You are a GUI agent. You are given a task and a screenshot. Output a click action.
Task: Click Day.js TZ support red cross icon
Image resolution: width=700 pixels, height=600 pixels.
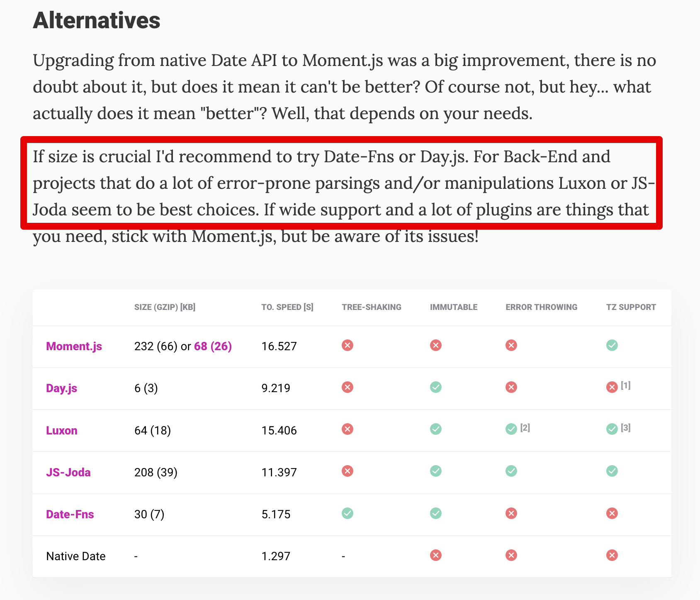[x=612, y=387]
